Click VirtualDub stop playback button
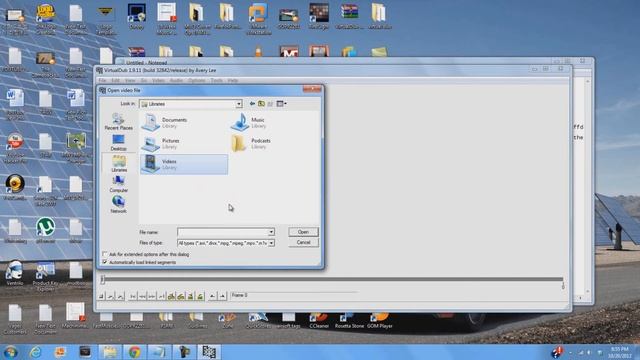640x360 pixels. pos(101,296)
